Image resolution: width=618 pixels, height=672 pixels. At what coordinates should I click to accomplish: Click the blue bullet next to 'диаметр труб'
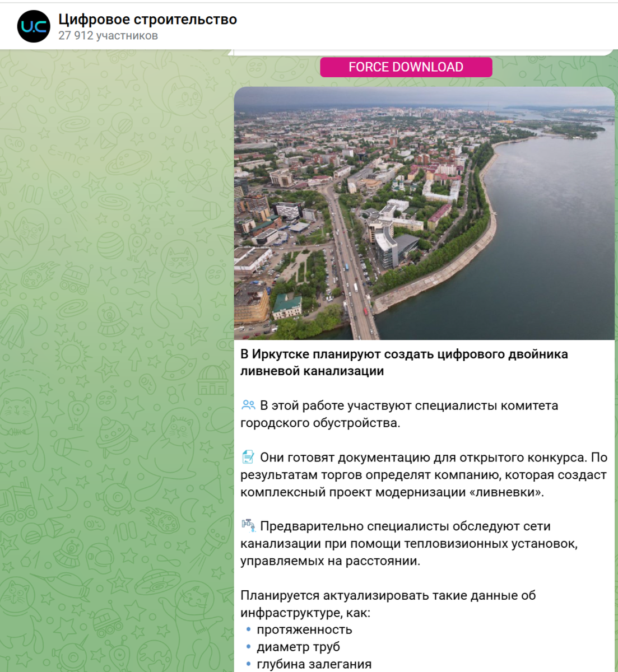click(248, 647)
